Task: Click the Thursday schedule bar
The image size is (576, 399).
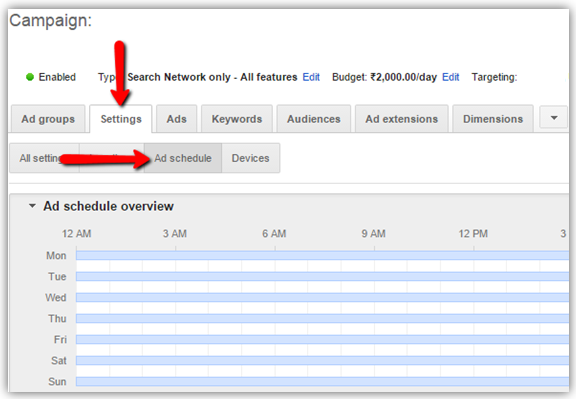Action: coord(322,318)
